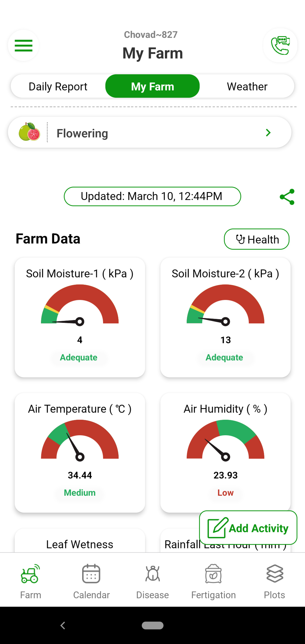The height and width of the screenshot is (644, 305).
Task: Tap the Health check icon
Action: click(x=257, y=239)
